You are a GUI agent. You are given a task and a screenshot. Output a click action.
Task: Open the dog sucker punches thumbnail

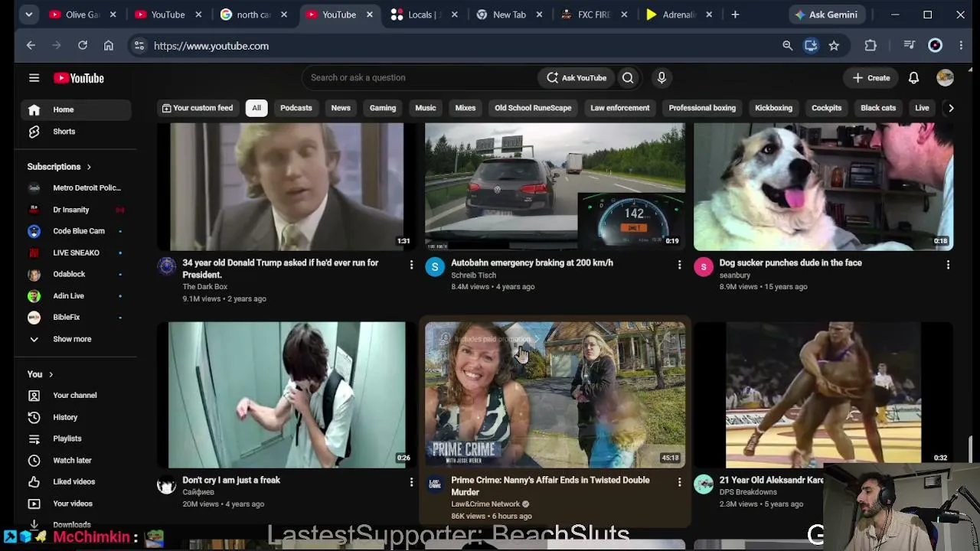pos(824,186)
